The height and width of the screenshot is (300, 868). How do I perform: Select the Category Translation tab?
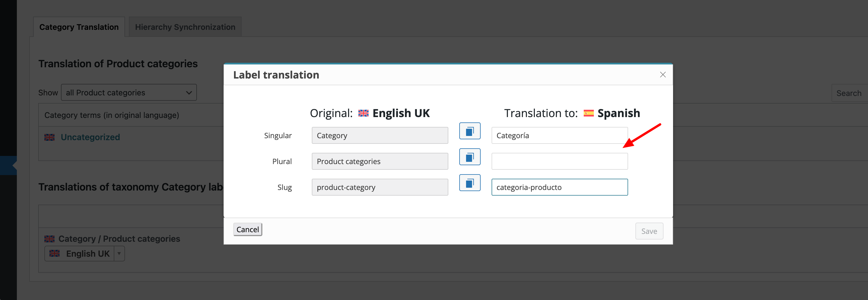[79, 27]
